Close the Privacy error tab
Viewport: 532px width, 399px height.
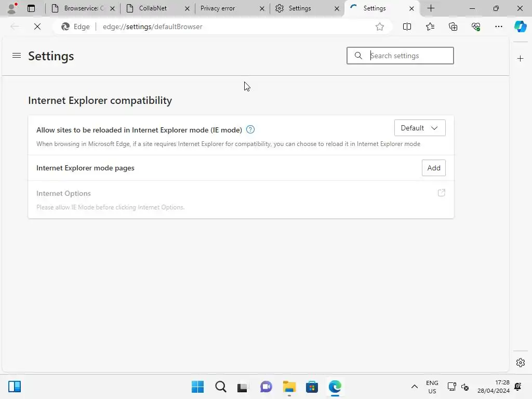(262, 8)
